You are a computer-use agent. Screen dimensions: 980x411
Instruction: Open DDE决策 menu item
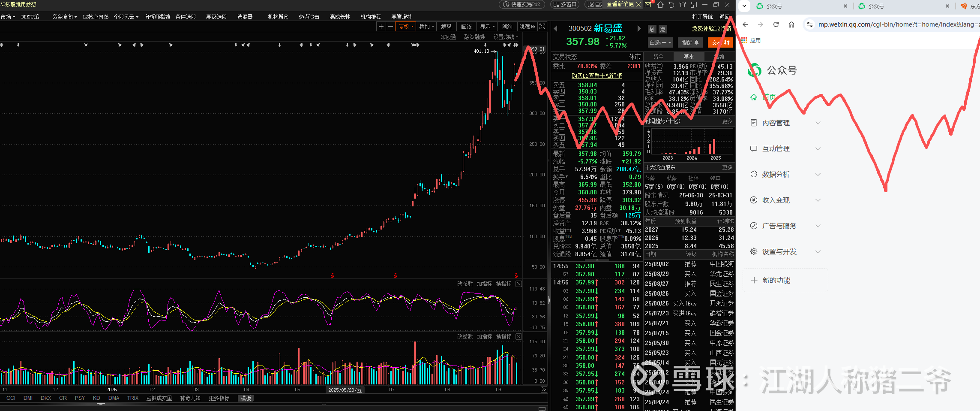click(x=30, y=17)
